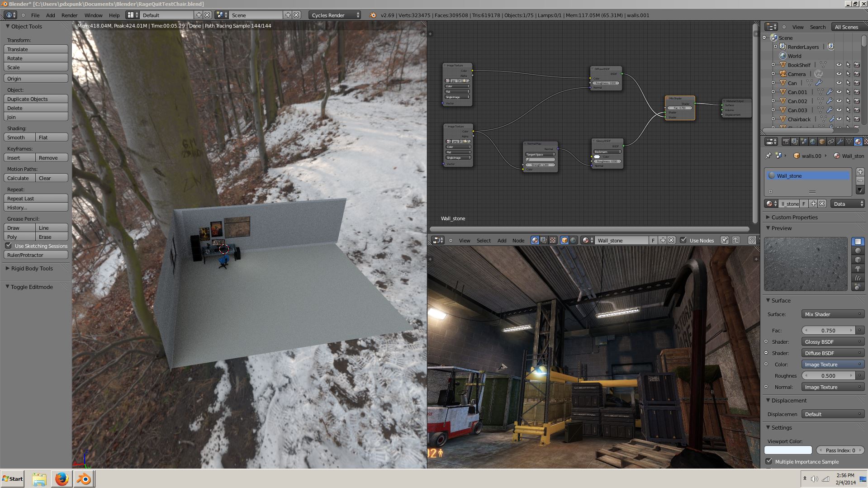Open the Modifiers properties tab wrench icon
868x488 pixels.
[x=840, y=142]
